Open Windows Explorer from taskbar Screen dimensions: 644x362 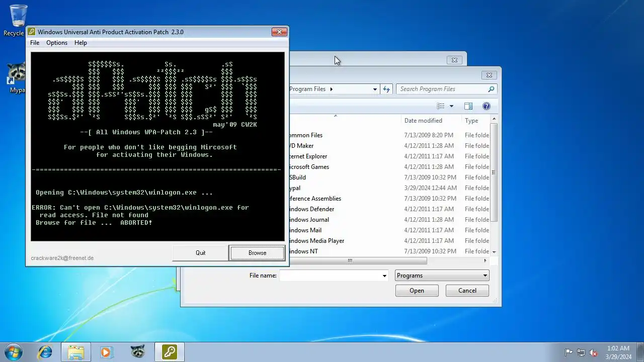point(76,352)
